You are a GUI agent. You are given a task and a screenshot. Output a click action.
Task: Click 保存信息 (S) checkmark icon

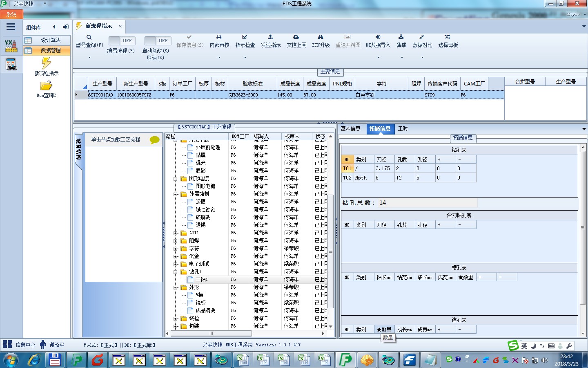(x=189, y=37)
